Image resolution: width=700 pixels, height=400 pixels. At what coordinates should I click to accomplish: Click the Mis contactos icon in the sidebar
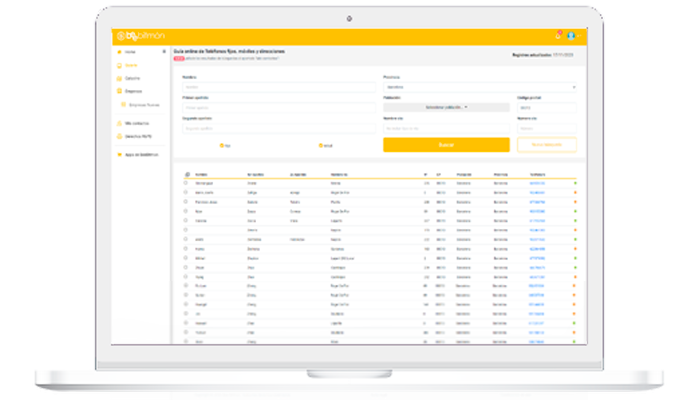[x=120, y=123]
